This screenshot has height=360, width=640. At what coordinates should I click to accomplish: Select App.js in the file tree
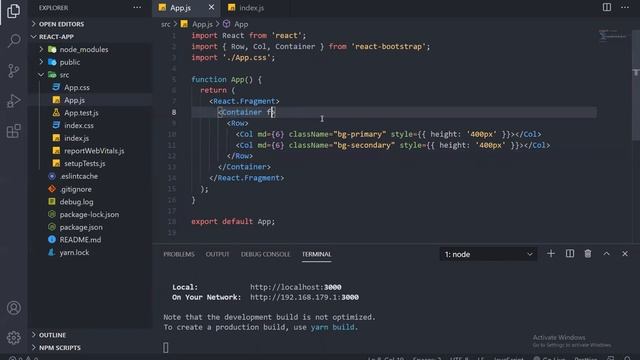coord(90,100)
